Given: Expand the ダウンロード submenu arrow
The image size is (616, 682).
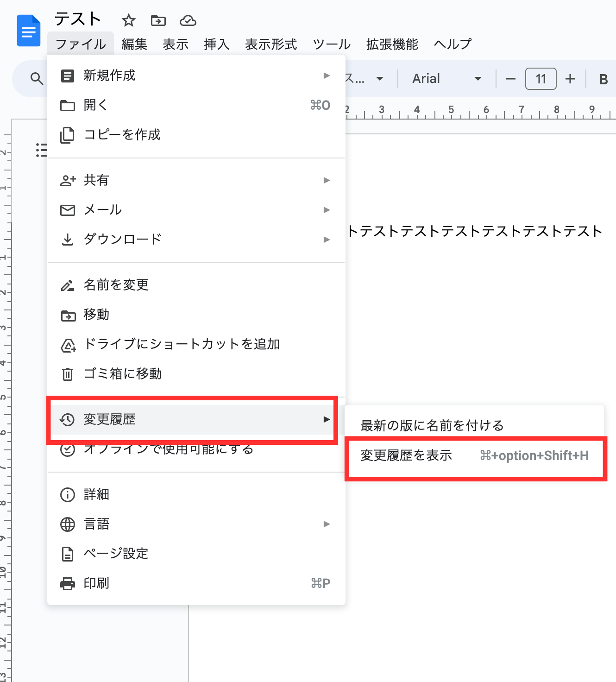Looking at the screenshot, I should click(327, 240).
